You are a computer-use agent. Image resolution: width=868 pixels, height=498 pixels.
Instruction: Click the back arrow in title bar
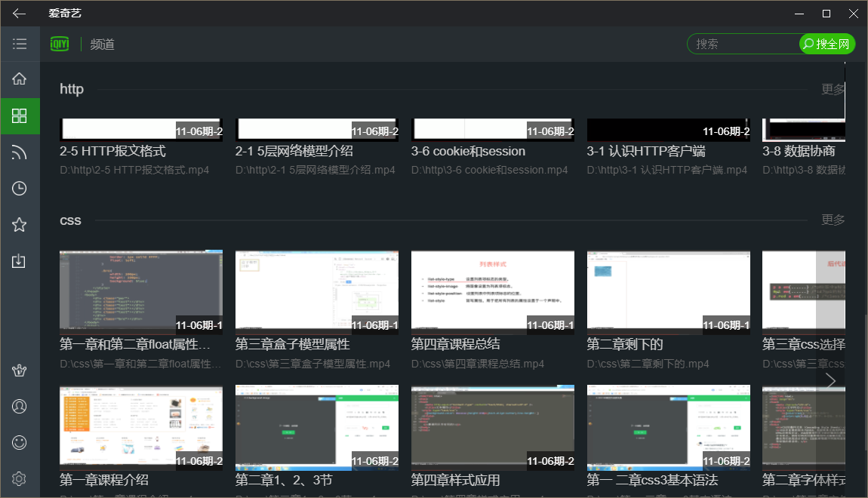pos(20,14)
